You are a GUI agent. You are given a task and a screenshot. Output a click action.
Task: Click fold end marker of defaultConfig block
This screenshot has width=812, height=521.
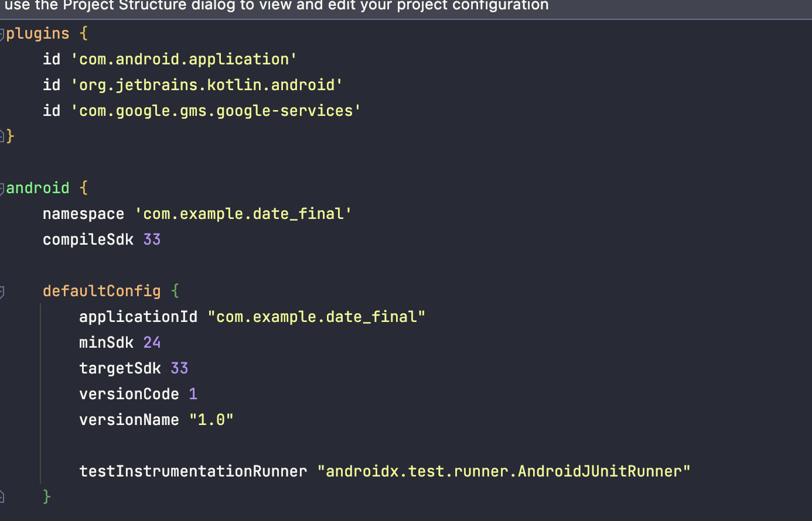[2, 497]
